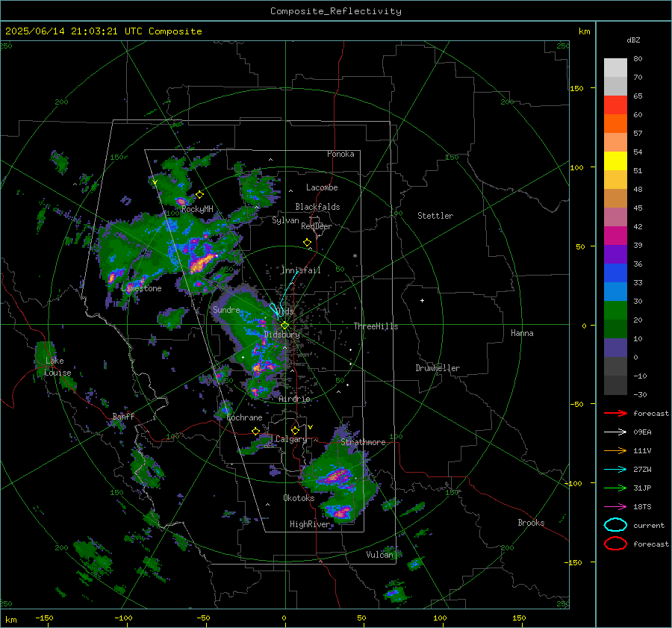
Task: Click the Cochrane city label
Action: click(x=244, y=417)
